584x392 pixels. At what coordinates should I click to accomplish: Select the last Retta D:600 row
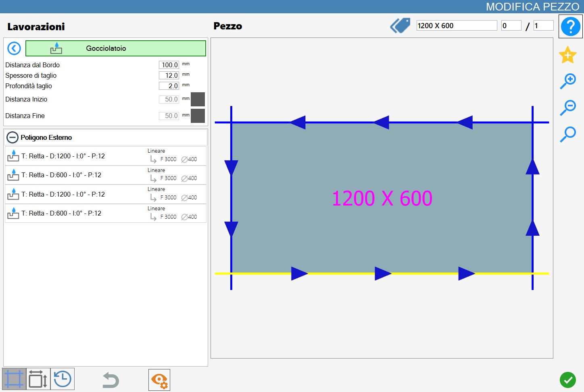pyautogui.click(x=106, y=213)
